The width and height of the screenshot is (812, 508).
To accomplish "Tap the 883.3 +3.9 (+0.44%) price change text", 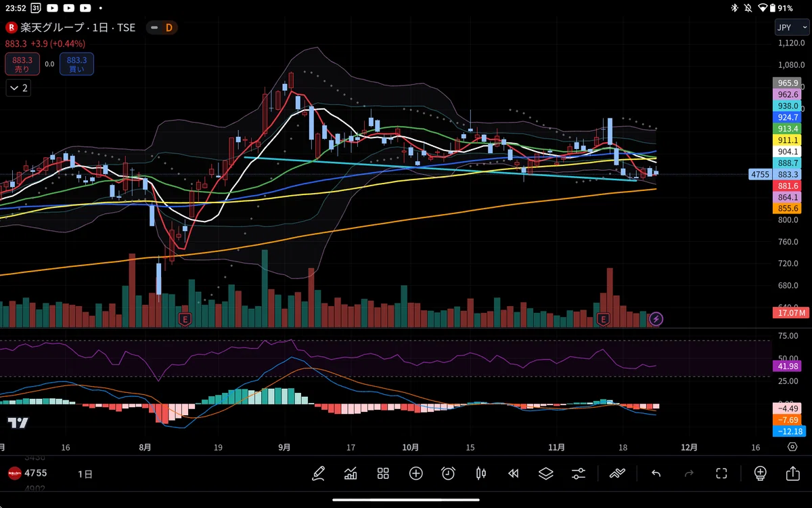I will pyautogui.click(x=45, y=43).
